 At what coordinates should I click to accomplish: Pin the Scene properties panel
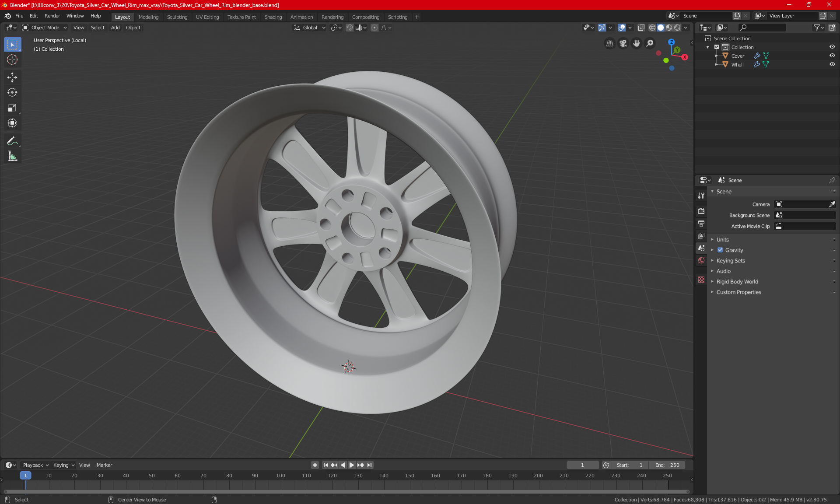point(832,180)
